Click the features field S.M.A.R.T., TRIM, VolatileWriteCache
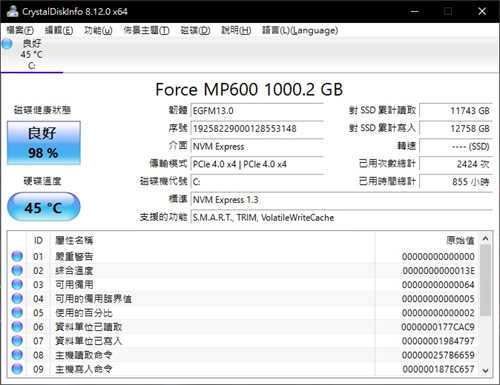This screenshot has height=385, width=500. tap(342, 217)
